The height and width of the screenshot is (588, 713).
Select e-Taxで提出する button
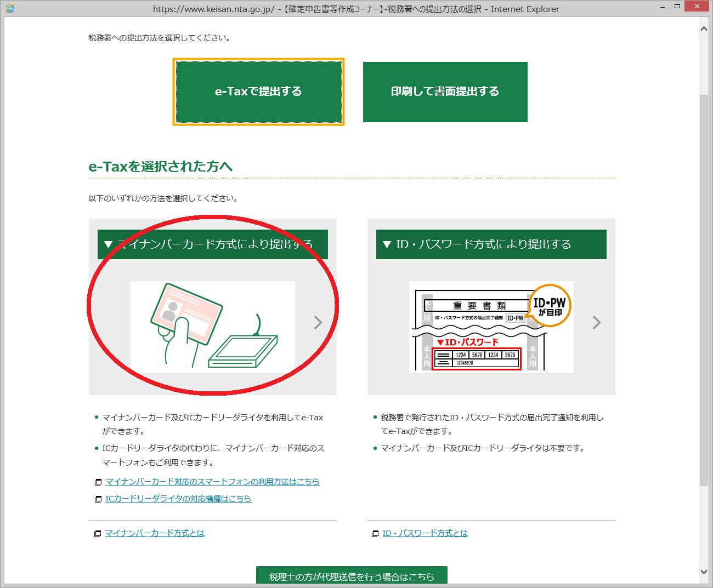point(258,92)
